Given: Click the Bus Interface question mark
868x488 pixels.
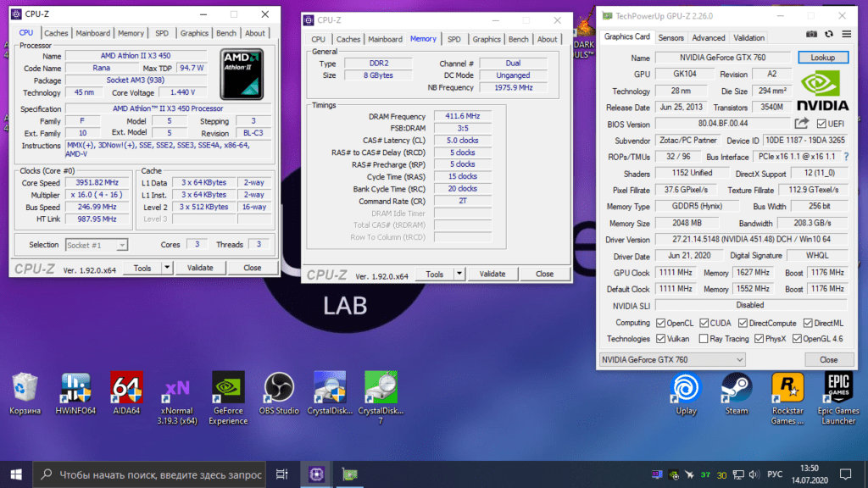Looking at the screenshot, I should (846, 157).
